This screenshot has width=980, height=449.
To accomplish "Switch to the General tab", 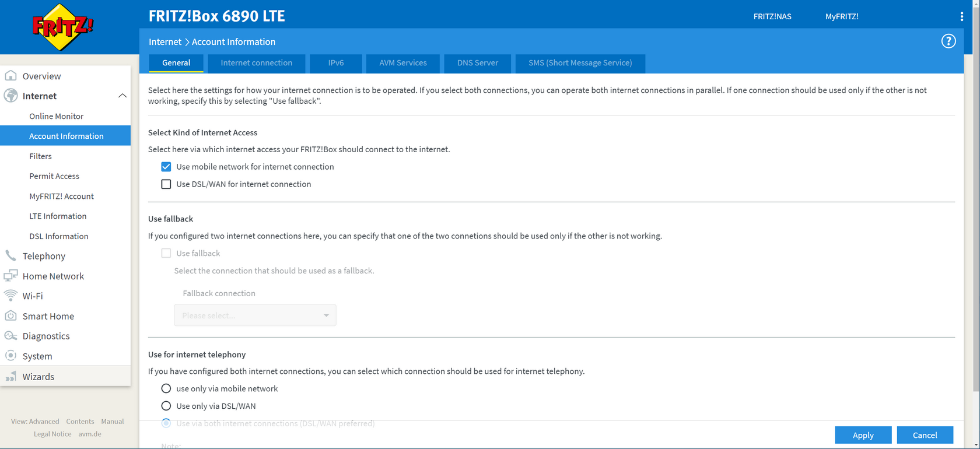I will 176,63.
